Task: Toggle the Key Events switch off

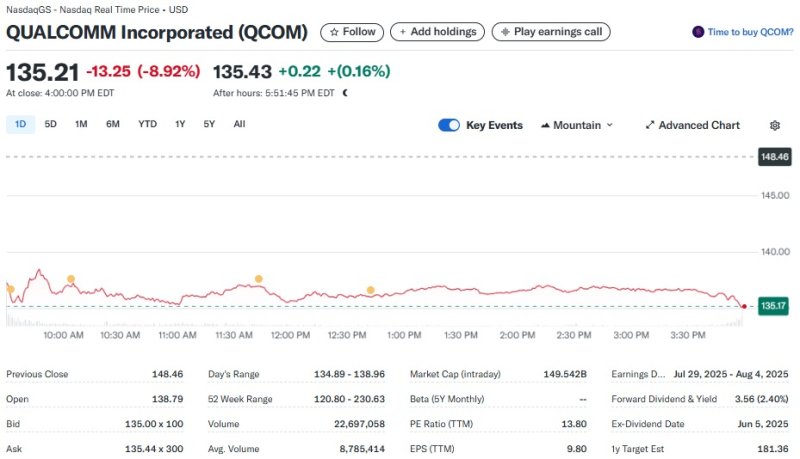Action: (x=449, y=125)
